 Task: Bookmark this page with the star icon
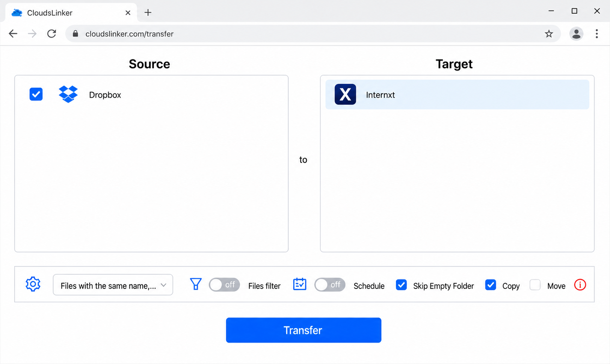[x=549, y=34]
